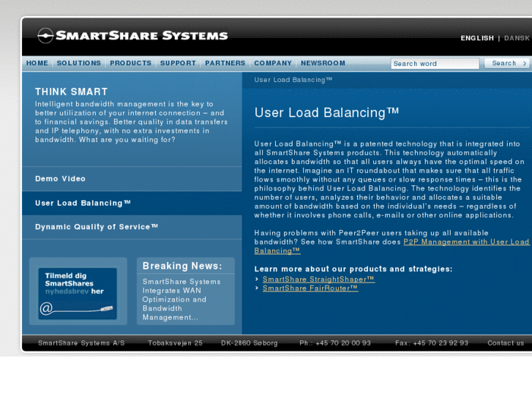Click the footer phone number text
Image resolution: width=532 pixels, height=399 pixels.
click(335, 343)
